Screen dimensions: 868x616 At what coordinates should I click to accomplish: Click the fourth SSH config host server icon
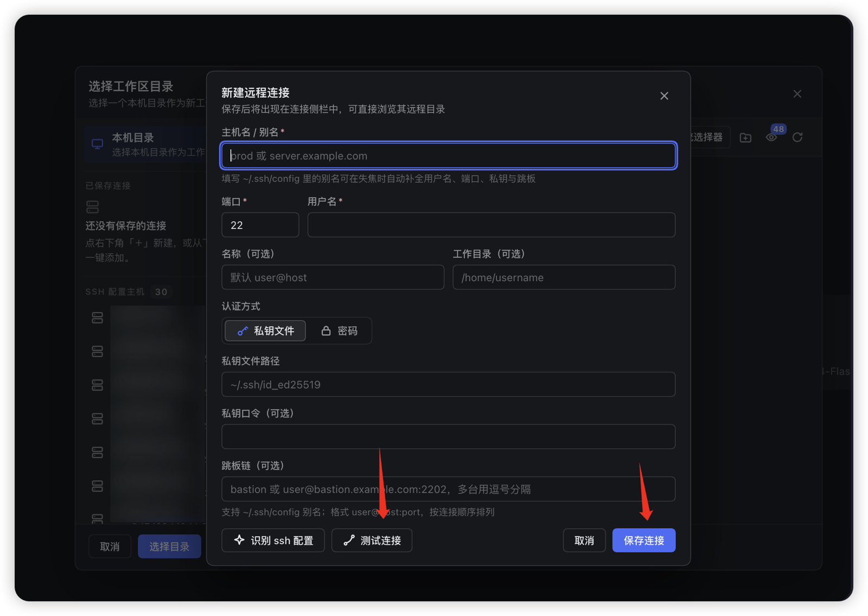(98, 419)
